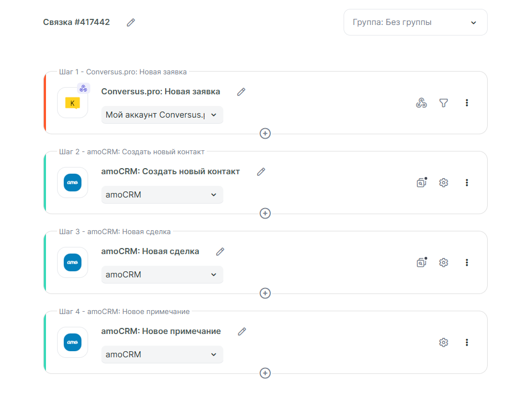Click the search-copy icon in Step 3
This screenshot has width=532, height=415.
coord(422,262)
